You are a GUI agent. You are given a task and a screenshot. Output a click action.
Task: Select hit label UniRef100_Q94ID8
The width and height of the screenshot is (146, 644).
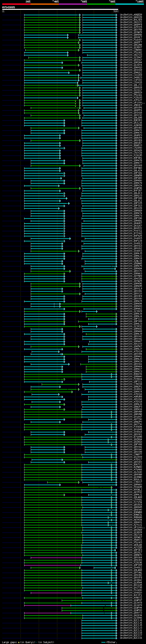(x=131, y=278)
